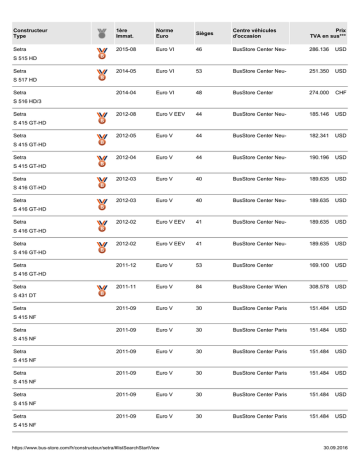Screen dimensions: 360x466
Task: Open BusStore Center Wien link
Action: (260, 287)
